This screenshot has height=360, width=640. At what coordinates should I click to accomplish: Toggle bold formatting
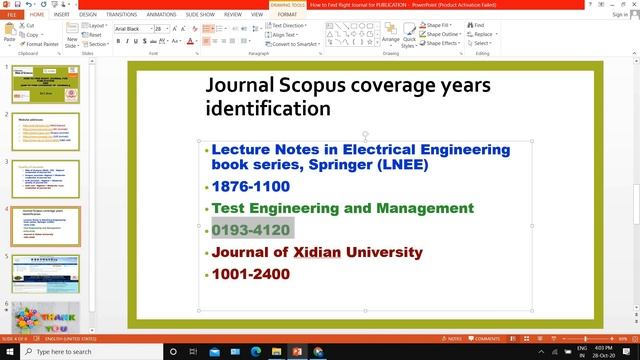(x=118, y=41)
